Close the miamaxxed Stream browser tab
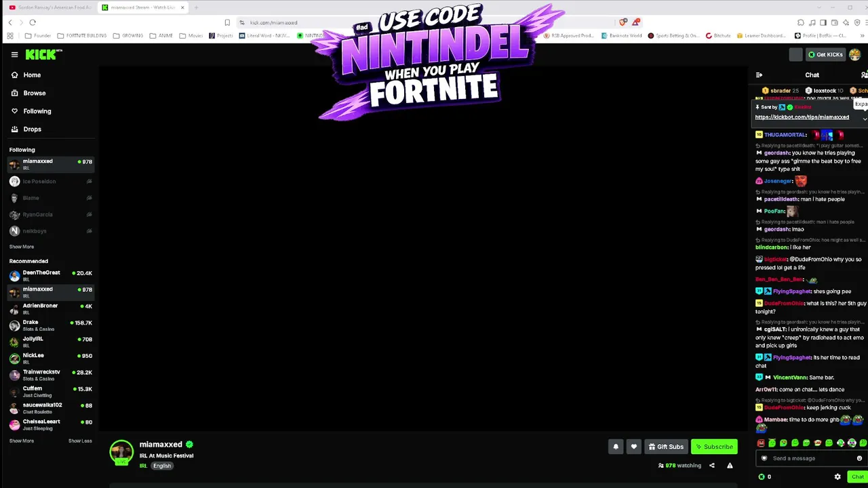Viewport: 868px width, 488px height. pyautogui.click(x=182, y=7)
